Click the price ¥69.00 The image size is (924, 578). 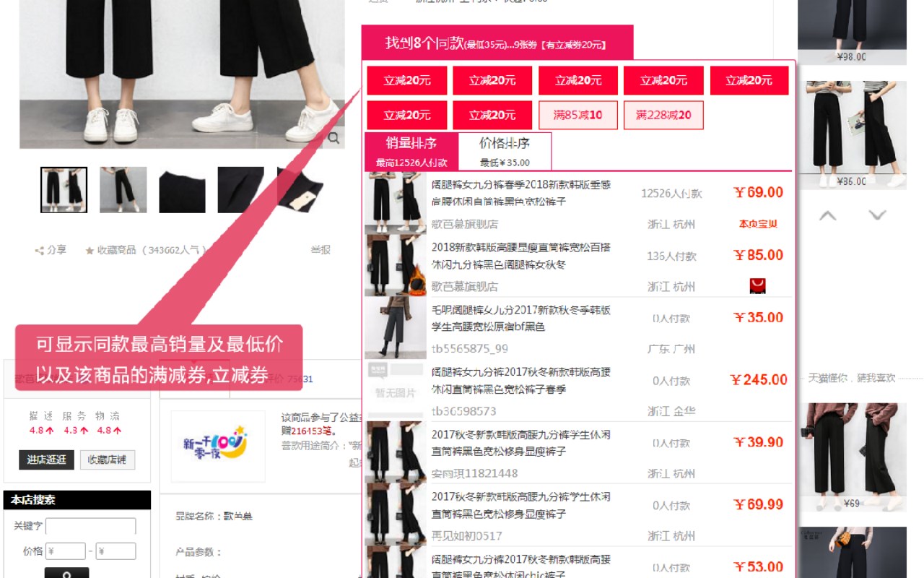pos(758,192)
